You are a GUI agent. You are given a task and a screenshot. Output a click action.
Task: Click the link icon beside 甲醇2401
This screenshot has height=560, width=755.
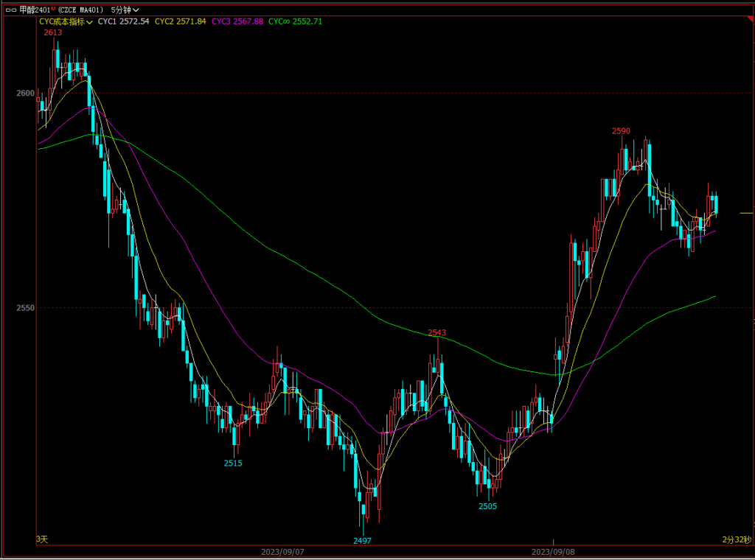10,10
